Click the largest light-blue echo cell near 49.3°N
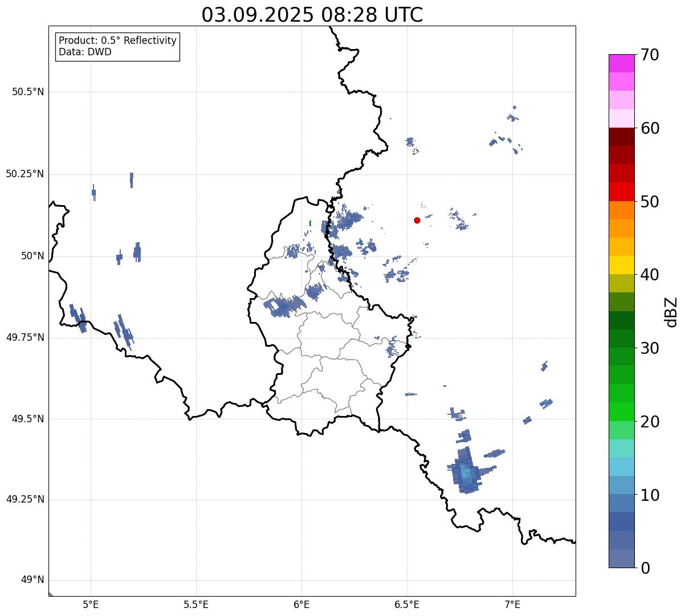 [467, 471]
